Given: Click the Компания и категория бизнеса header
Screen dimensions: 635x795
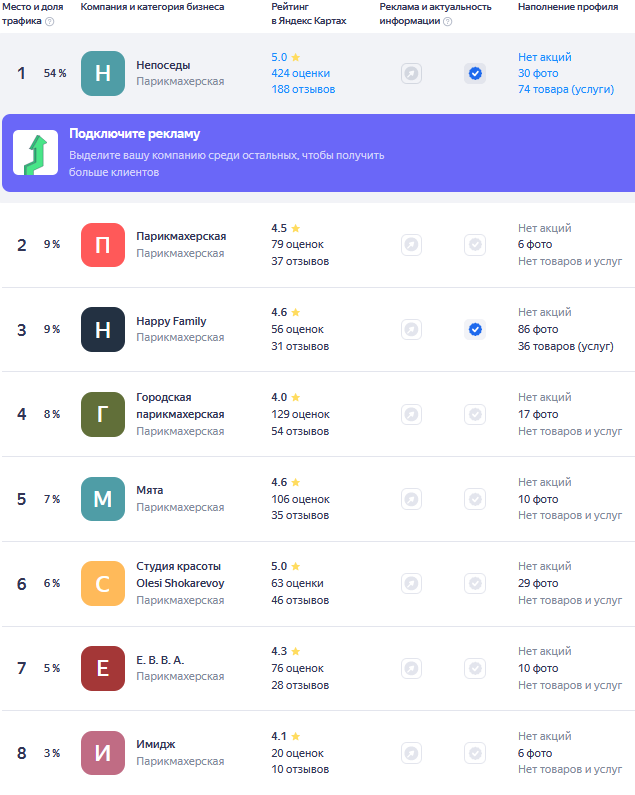Looking at the screenshot, I should 152,7.
